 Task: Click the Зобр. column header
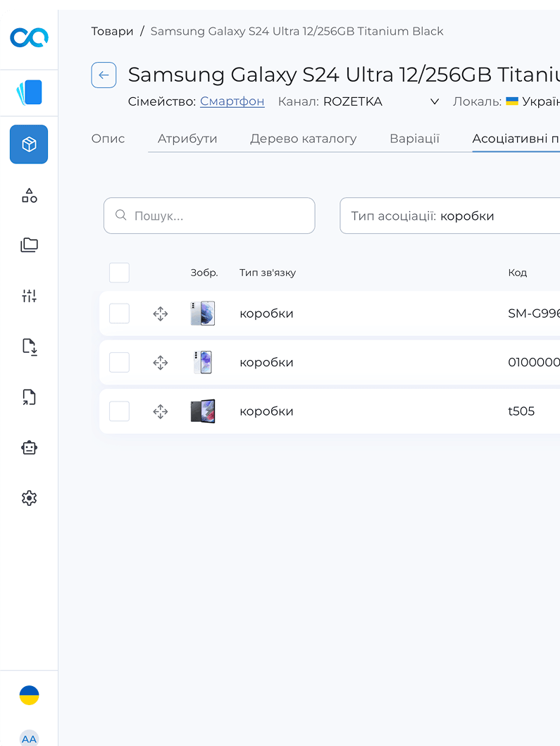coord(204,273)
